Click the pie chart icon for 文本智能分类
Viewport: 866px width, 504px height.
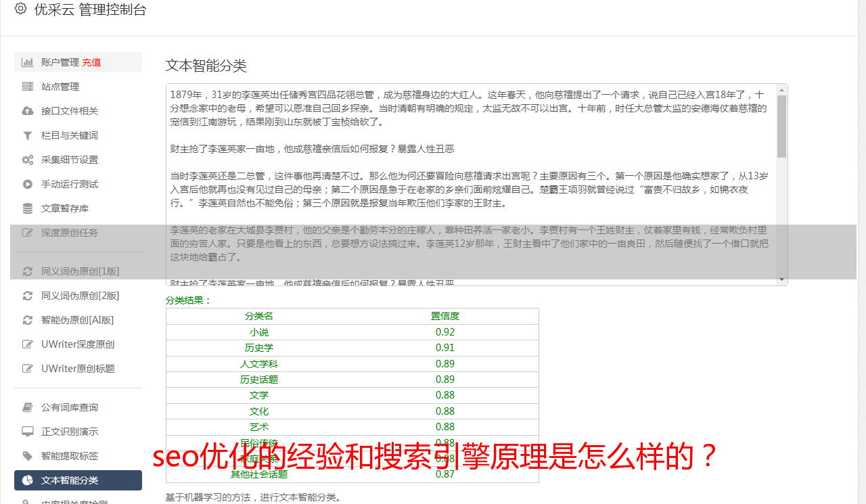[28, 480]
